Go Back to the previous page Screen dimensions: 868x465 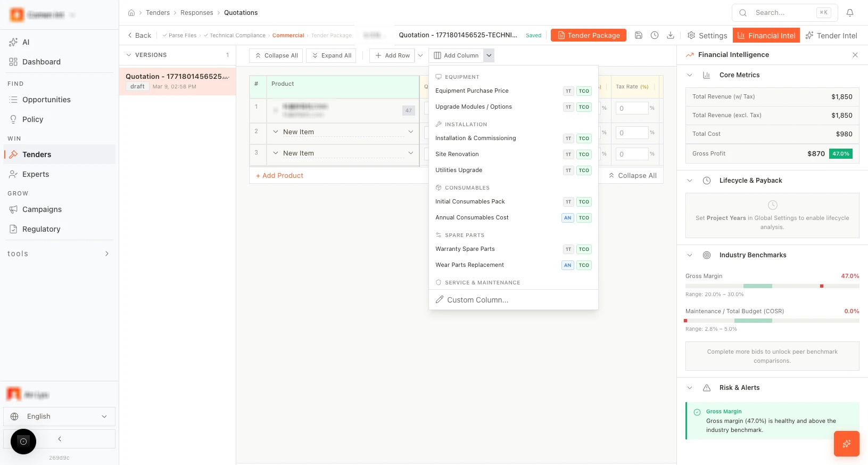click(139, 36)
